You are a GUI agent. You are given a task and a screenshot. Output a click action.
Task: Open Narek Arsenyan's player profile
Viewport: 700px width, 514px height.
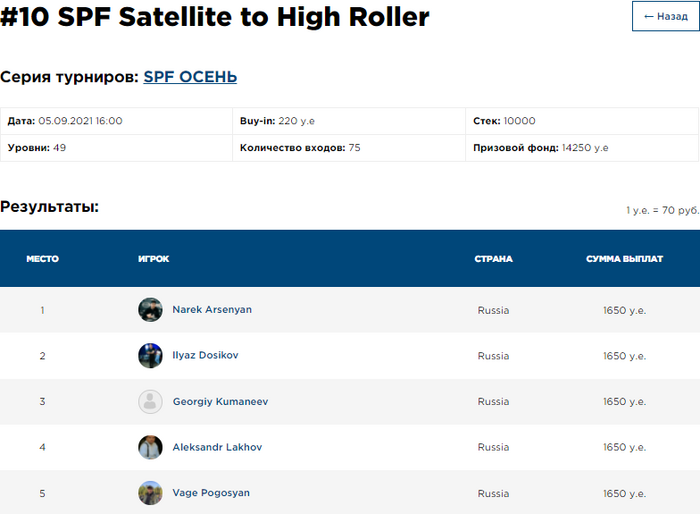(x=212, y=310)
